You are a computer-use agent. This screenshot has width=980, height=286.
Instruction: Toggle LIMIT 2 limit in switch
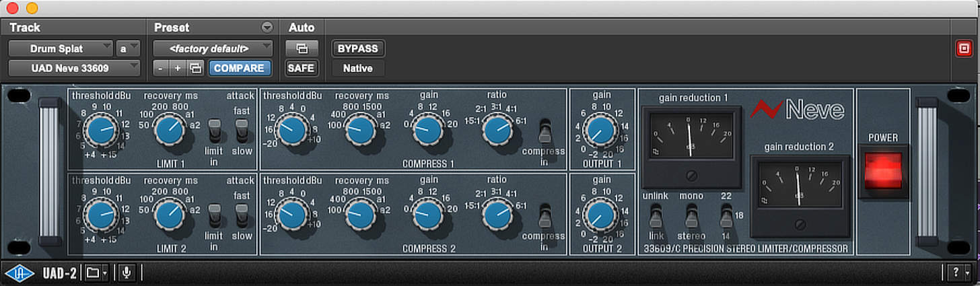(214, 215)
